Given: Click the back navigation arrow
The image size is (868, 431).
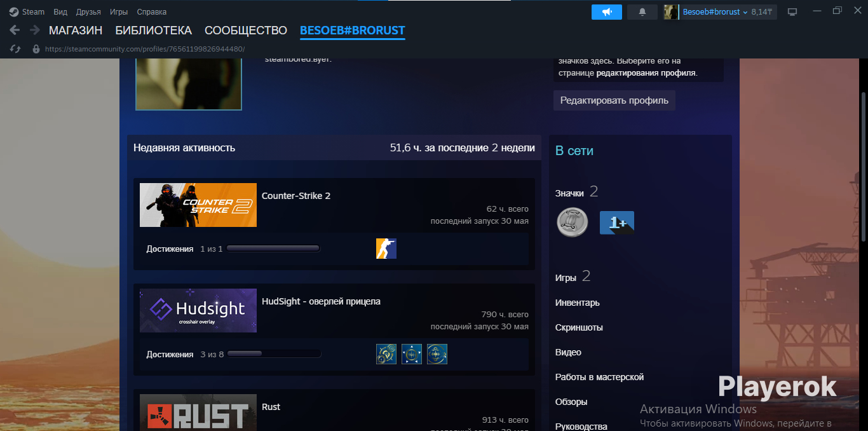Looking at the screenshot, I should pyautogui.click(x=15, y=30).
